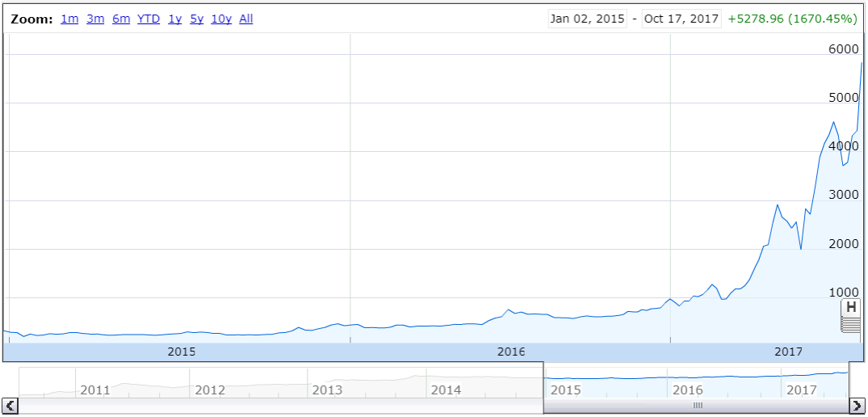Viewport: 868px width, 417px height.
Task: Click 2016 in the overview timeline
Action: 687,390
